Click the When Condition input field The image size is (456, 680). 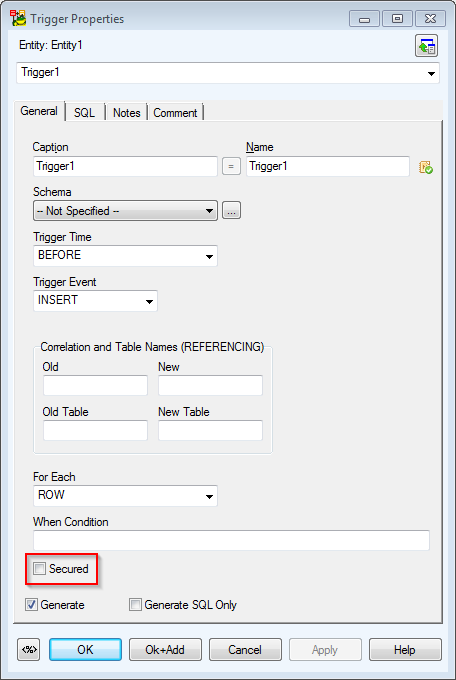tap(231, 540)
